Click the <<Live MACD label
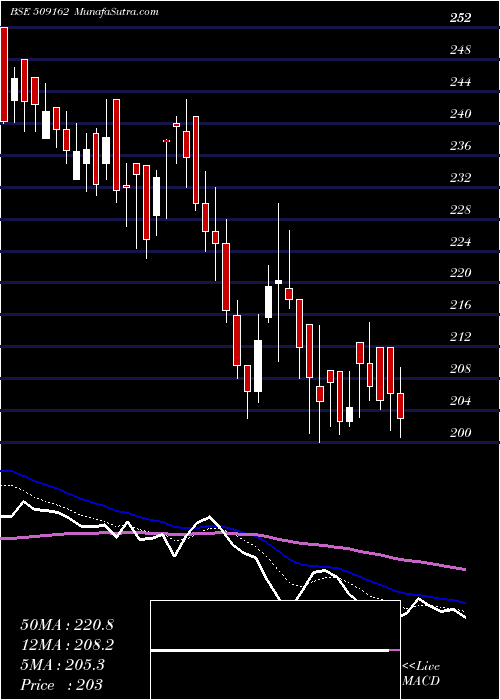Screen dimensions: 500x700 click(421, 674)
